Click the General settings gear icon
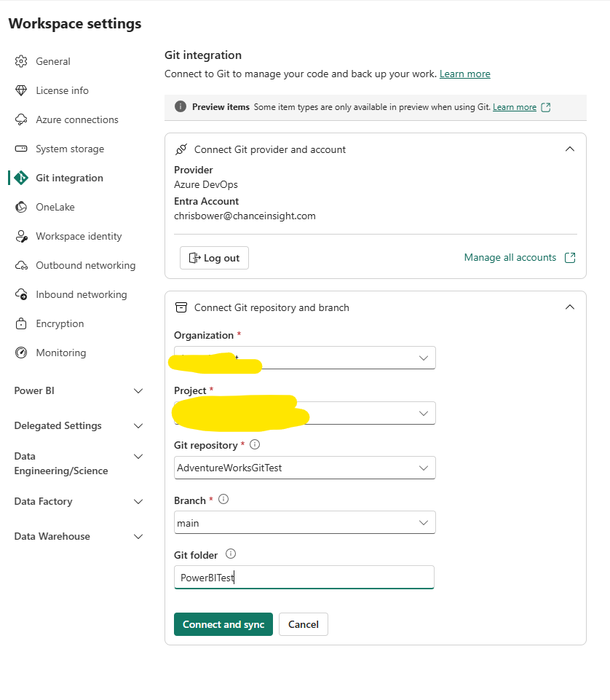The height and width of the screenshot is (700, 610). (22, 61)
